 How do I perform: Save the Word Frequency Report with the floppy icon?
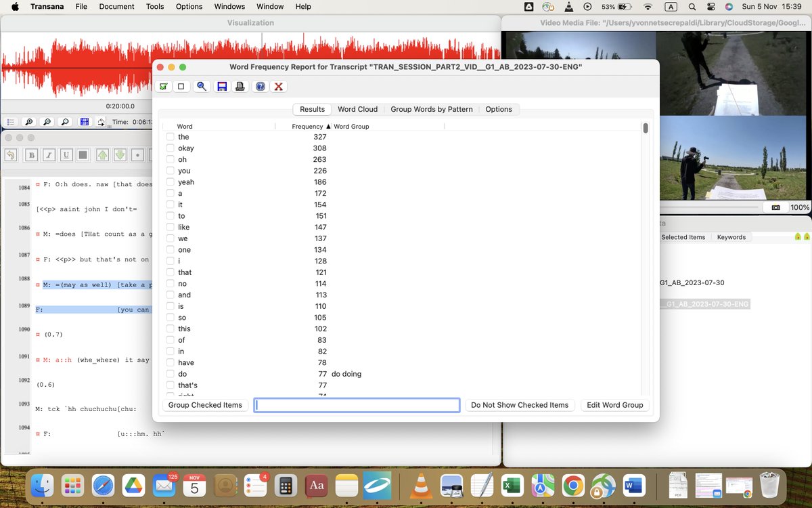click(221, 86)
